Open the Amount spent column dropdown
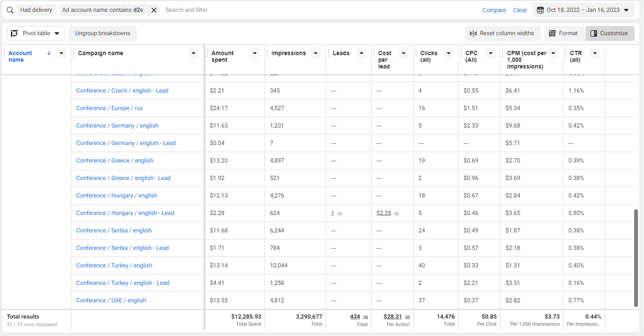 (x=254, y=53)
